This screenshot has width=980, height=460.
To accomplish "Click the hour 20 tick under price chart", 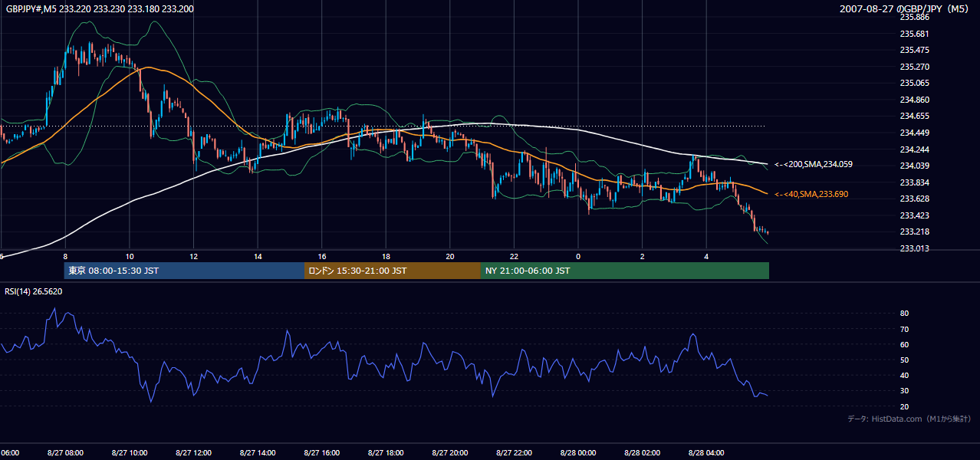I will [450, 256].
